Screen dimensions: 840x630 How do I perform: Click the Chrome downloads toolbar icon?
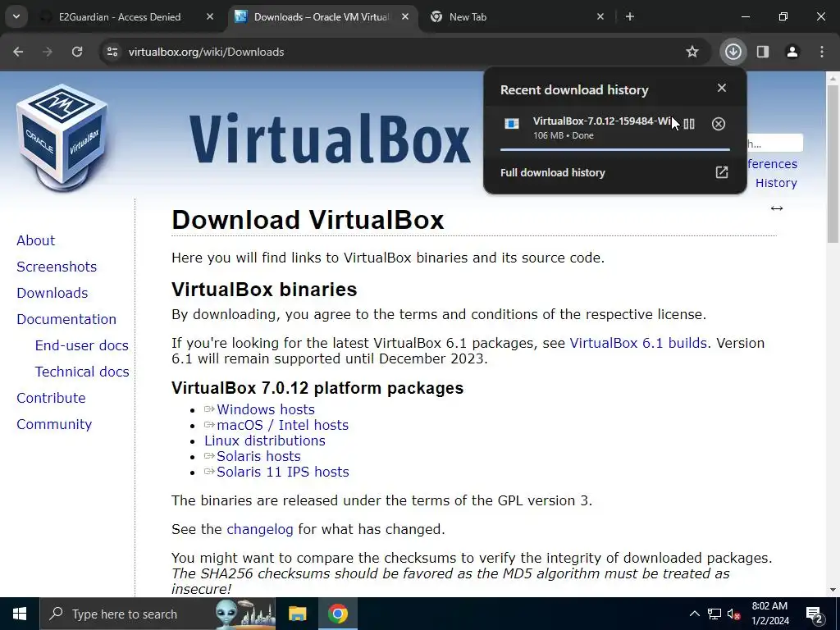click(x=733, y=52)
